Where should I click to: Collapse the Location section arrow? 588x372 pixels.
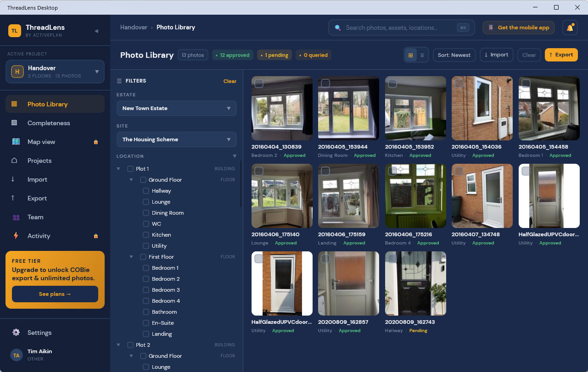pyautogui.click(x=235, y=156)
